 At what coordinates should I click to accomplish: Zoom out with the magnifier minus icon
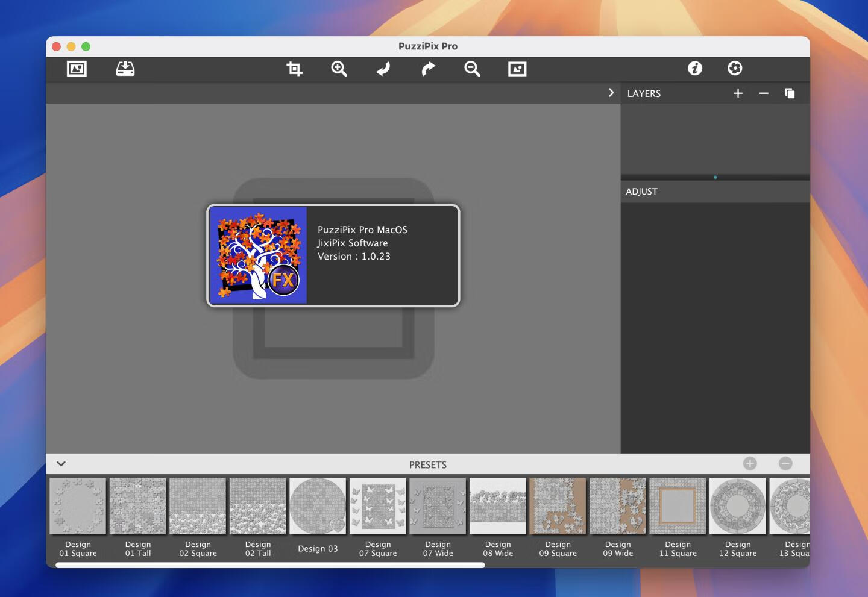coord(473,69)
